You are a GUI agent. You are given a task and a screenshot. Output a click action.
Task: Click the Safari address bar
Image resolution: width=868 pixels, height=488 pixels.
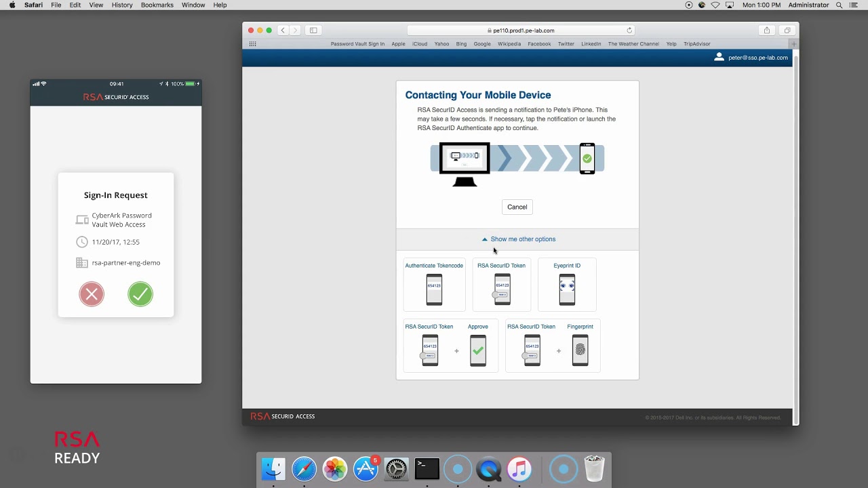[521, 30]
